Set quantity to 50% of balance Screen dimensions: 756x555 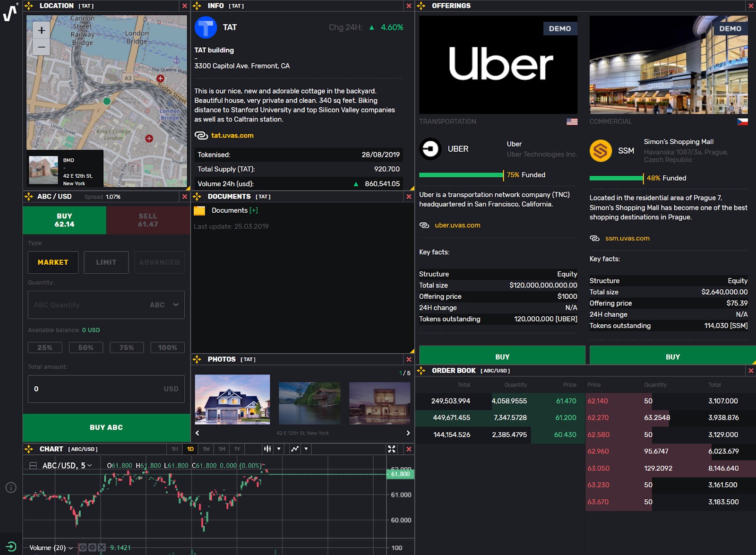pos(86,347)
